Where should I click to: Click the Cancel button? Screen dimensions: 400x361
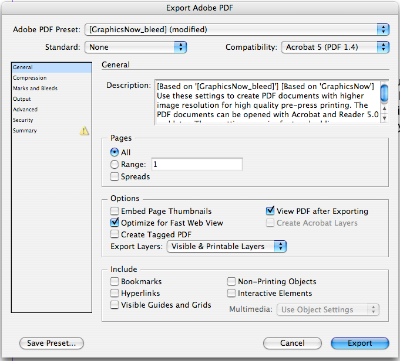click(292, 343)
